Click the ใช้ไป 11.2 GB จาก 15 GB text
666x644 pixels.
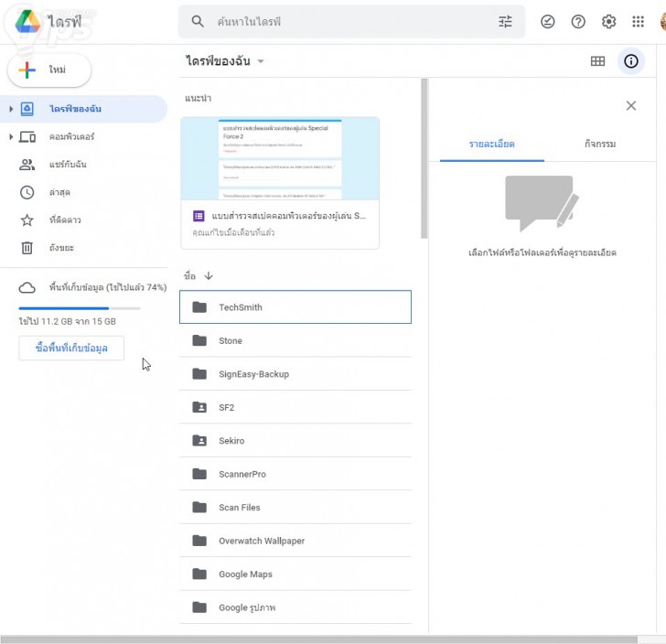pyautogui.click(x=67, y=322)
